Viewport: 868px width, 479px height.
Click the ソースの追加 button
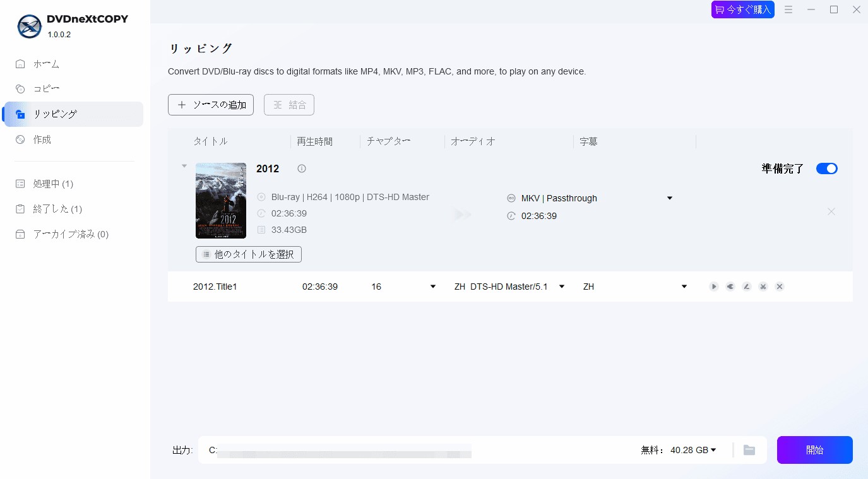click(211, 105)
